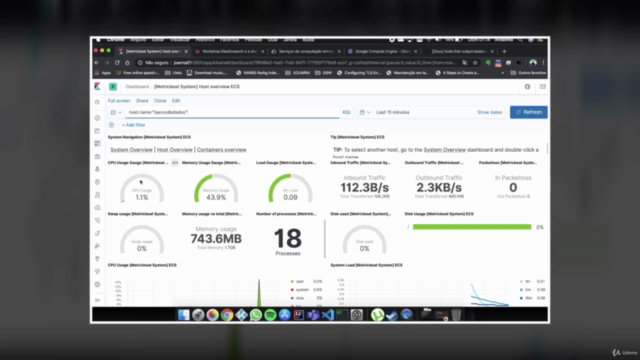Open WhatsApp from the dock
Viewport: 640px width, 360px height.
(256, 315)
